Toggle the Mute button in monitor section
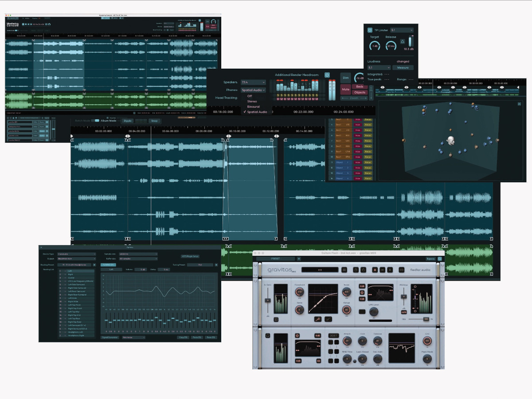Image resolution: width=532 pixels, height=399 pixels. pos(345,90)
